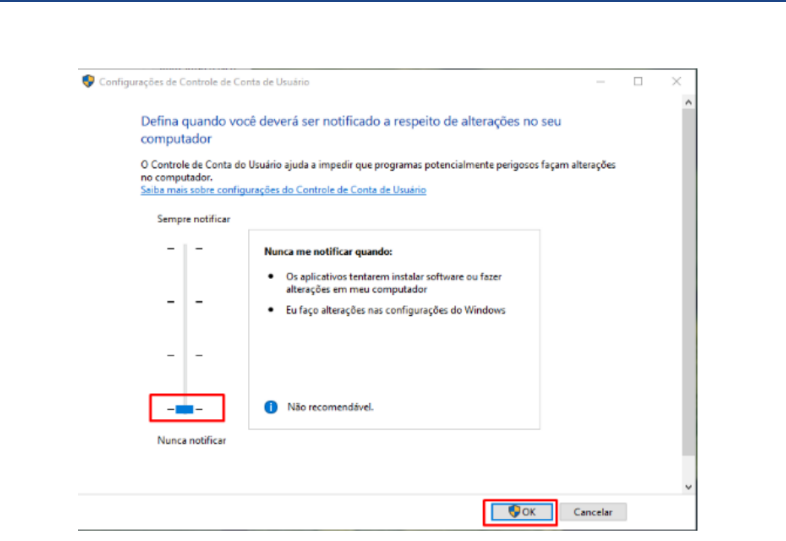Click the Nunca me notificar quando heading

pos(328,253)
